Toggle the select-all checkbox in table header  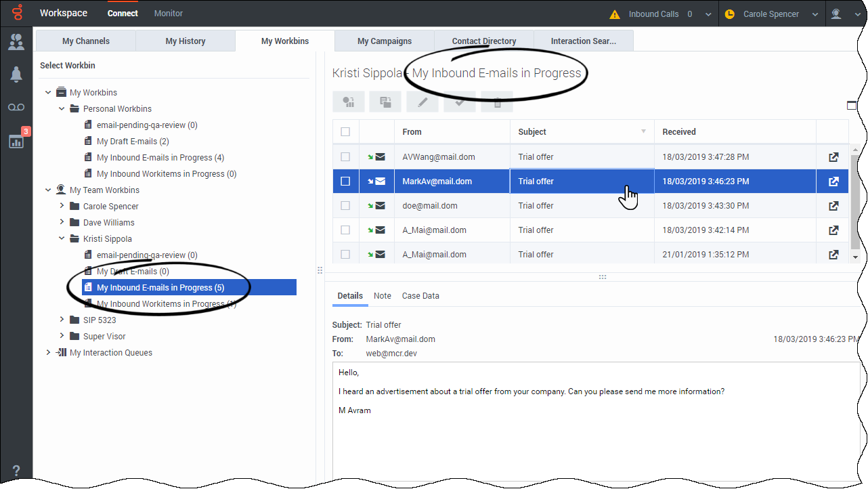(345, 132)
